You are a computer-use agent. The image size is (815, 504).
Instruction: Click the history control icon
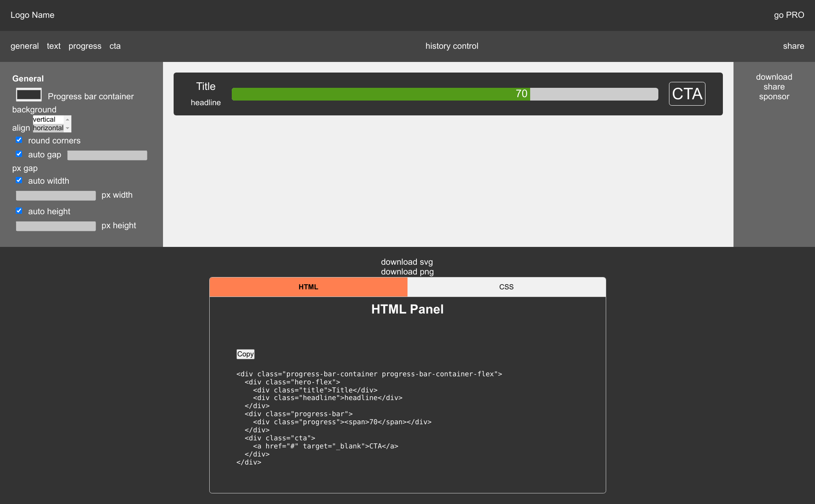[451, 46]
